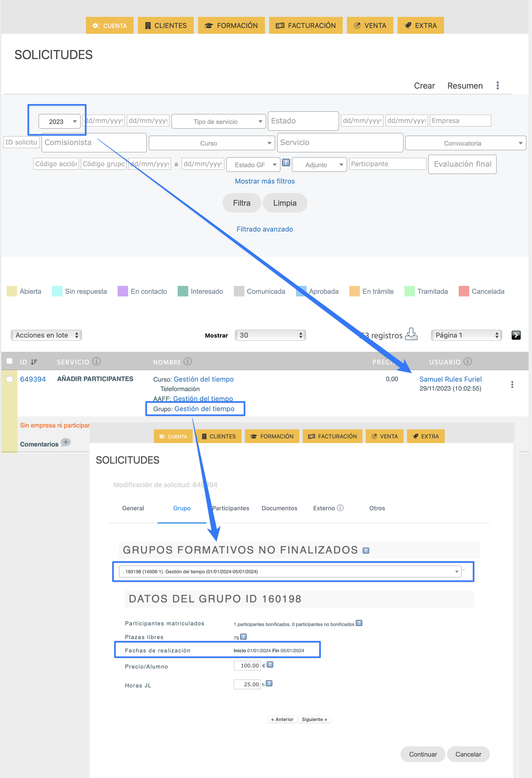Click the add comment plus icon

click(x=66, y=443)
